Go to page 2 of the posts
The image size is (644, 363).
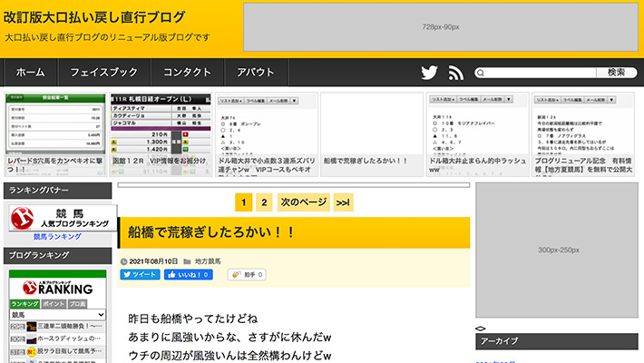pos(264,202)
